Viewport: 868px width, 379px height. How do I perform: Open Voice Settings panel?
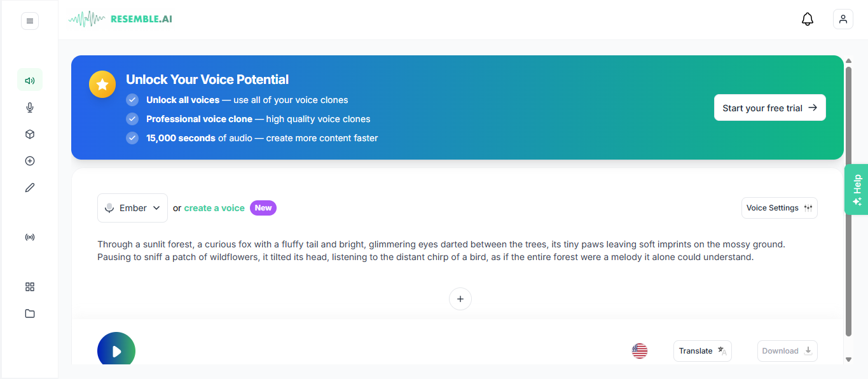tap(779, 208)
